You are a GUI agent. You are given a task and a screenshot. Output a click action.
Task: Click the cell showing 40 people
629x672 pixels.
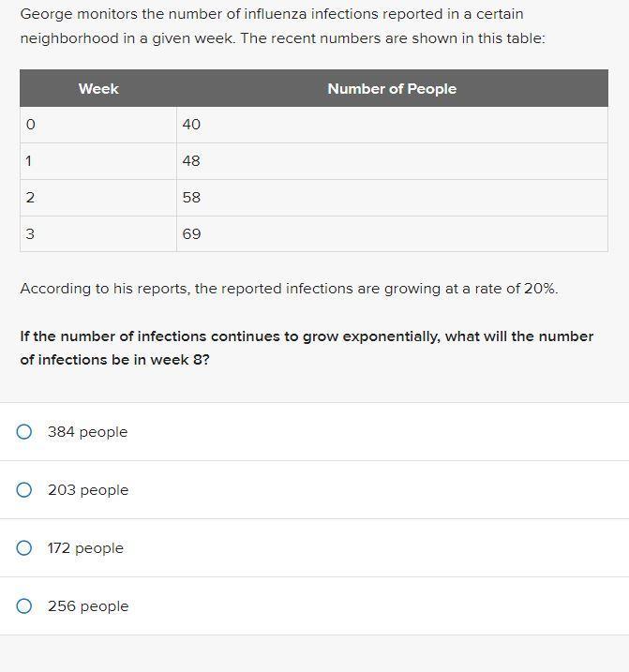[x=392, y=125]
